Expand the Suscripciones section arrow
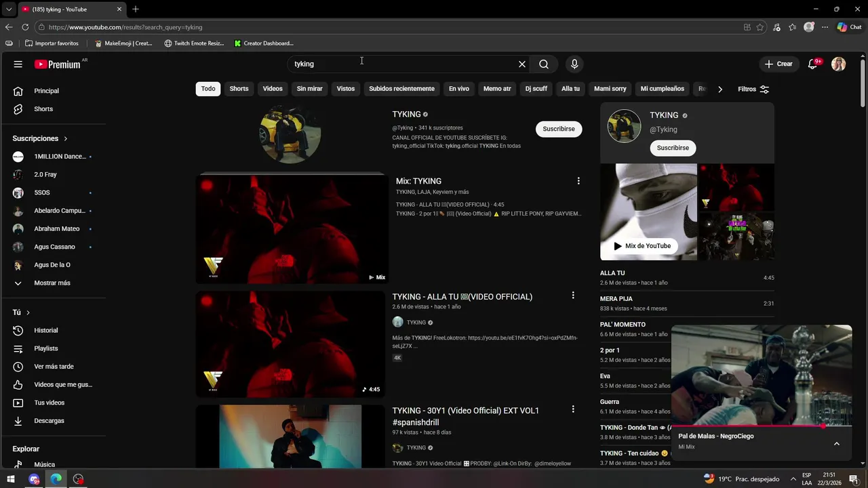Viewport: 868px width, 488px height. pyautogui.click(x=66, y=138)
